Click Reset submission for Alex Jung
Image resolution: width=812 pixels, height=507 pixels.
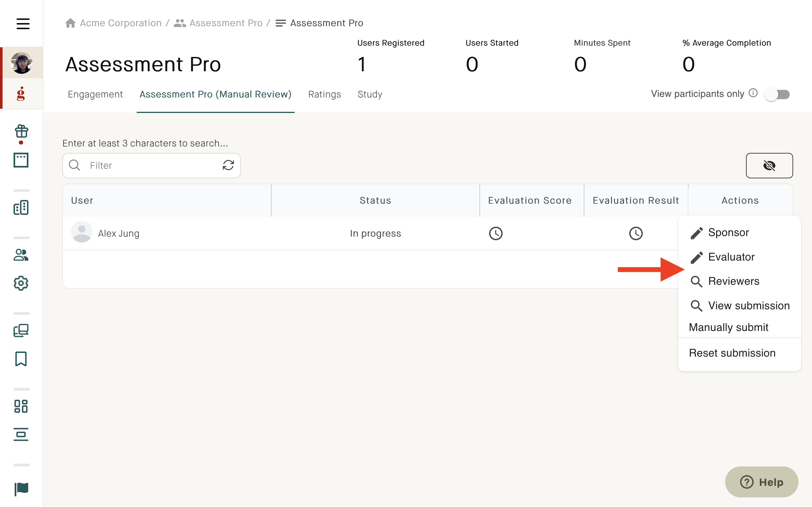[732, 353]
